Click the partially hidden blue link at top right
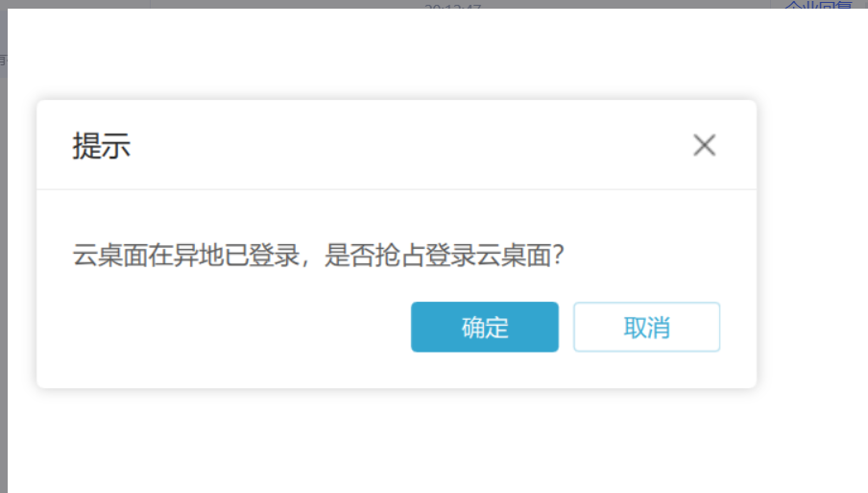This screenshot has height=493, width=868. 818,5
